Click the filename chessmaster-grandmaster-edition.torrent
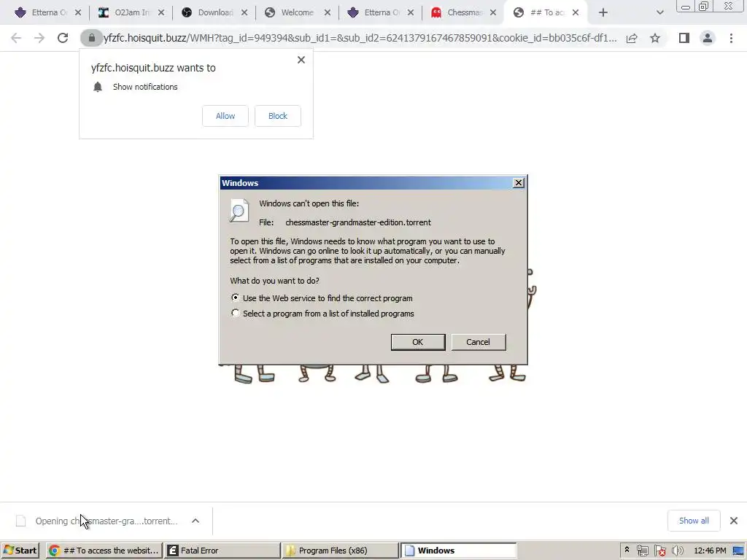Image resolution: width=747 pixels, height=560 pixels. pos(358,222)
